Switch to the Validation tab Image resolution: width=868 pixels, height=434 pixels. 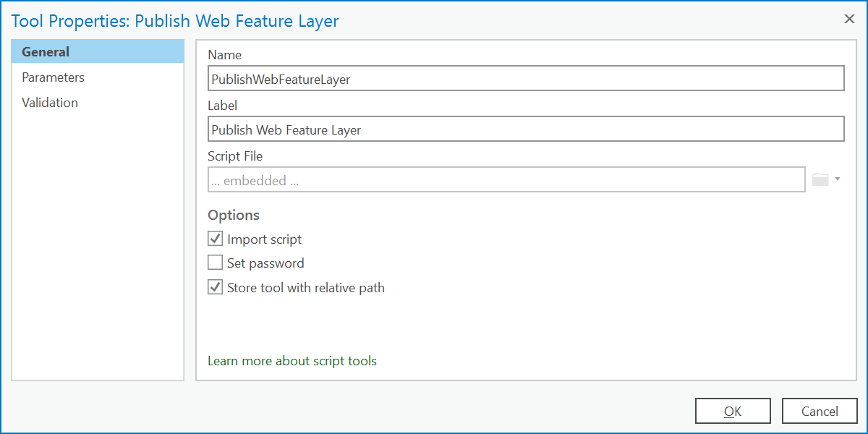click(x=49, y=102)
